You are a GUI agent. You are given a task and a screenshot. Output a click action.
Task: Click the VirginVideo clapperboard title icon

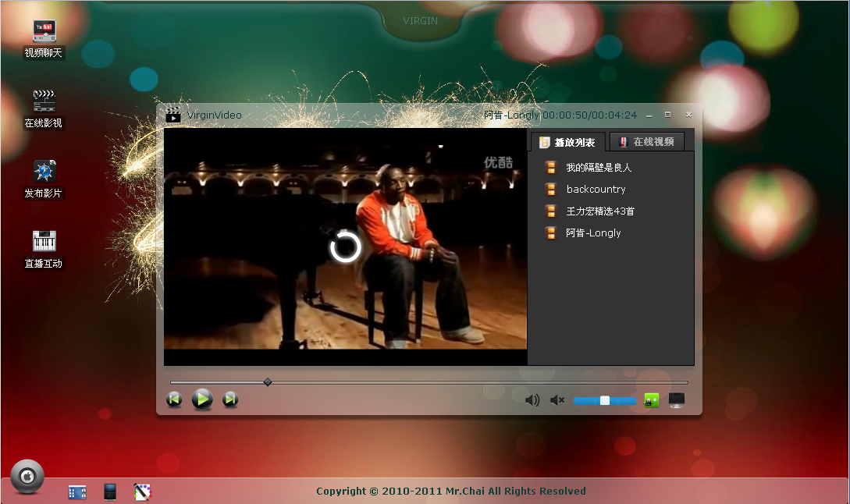point(173,115)
